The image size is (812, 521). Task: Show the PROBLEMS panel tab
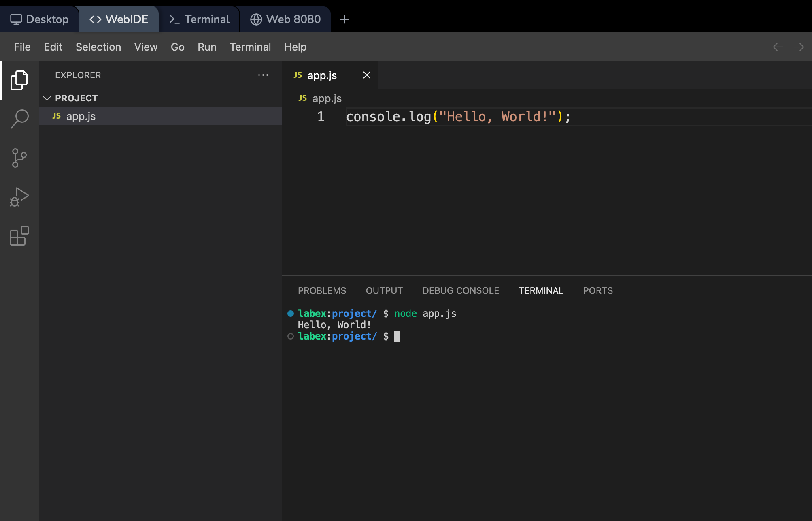[322, 291]
